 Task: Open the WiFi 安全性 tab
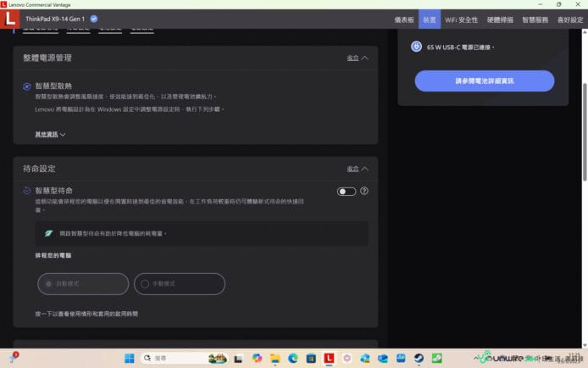pyautogui.click(x=461, y=20)
